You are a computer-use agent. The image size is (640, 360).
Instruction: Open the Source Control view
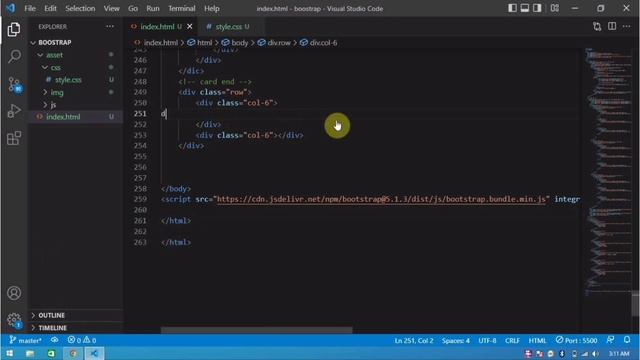14,84
